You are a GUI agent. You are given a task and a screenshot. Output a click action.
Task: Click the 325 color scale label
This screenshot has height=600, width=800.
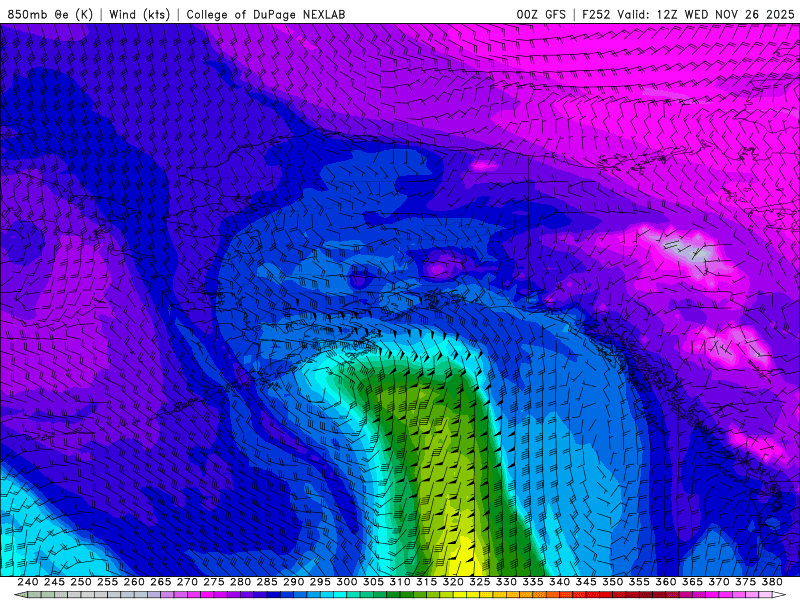(x=480, y=582)
